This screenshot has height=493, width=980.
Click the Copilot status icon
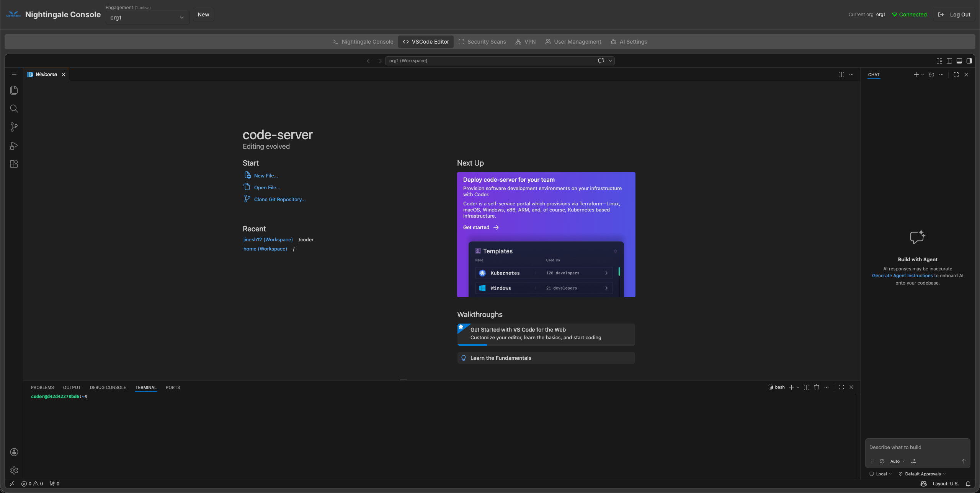[923, 483]
